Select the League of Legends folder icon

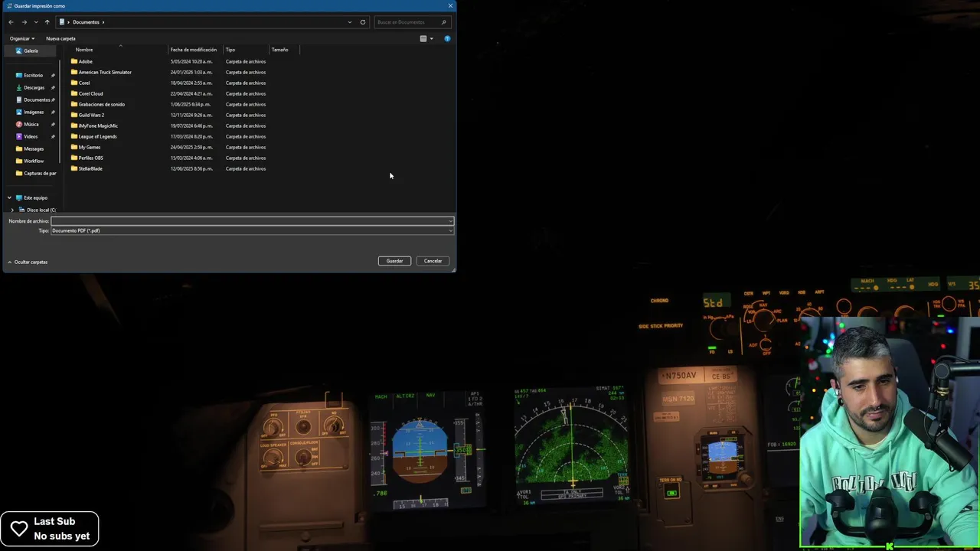(x=74, y=136)
